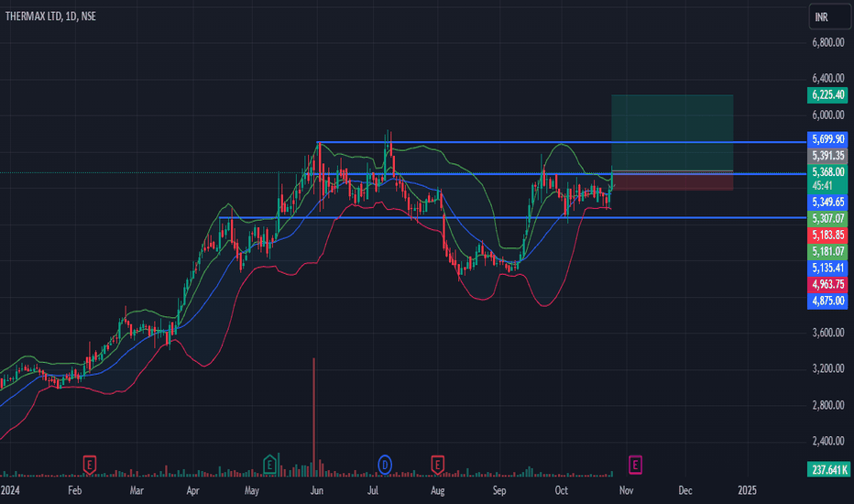The width and height of the screenshot is (854, 504).
Task: Click the February earnings E marker
Action: 89,465
